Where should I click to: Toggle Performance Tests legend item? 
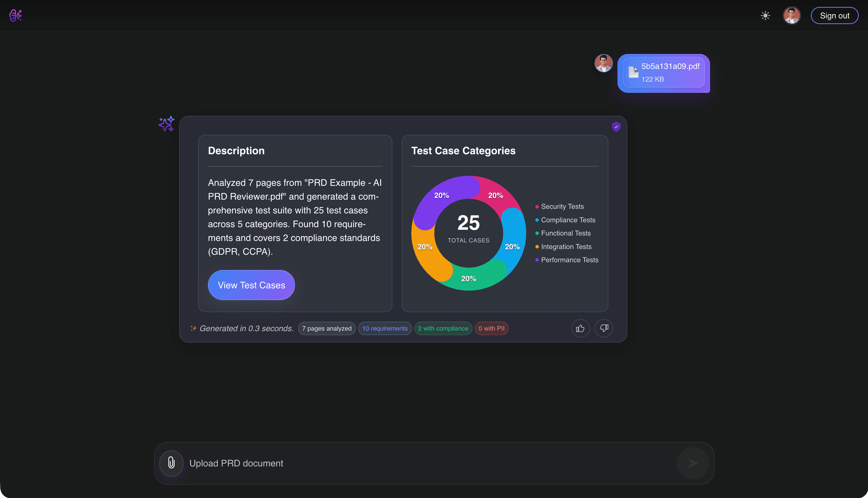click(567, 260)
